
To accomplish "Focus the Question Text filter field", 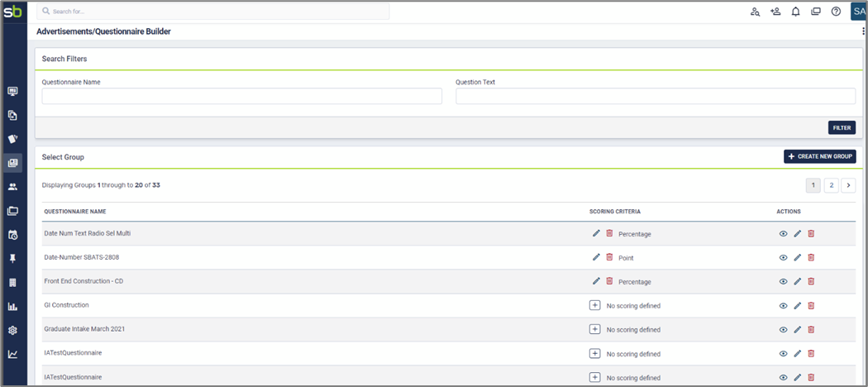I will (656, 96).
